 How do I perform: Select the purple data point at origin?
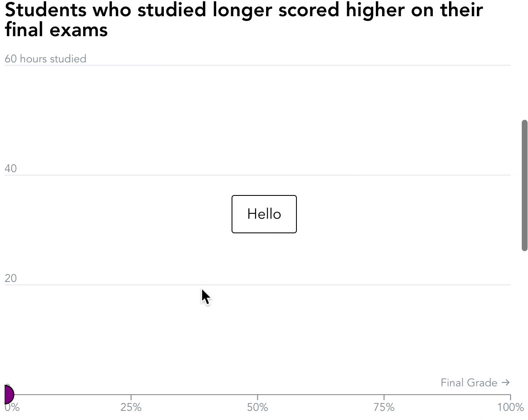pos(9,394)
